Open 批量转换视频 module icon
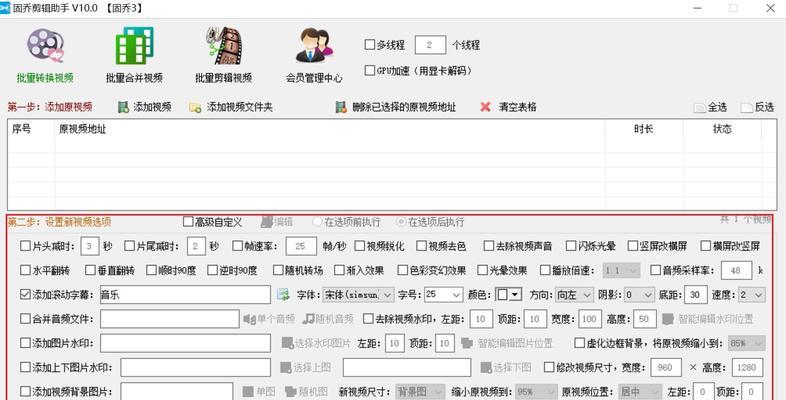 point(45,46)
